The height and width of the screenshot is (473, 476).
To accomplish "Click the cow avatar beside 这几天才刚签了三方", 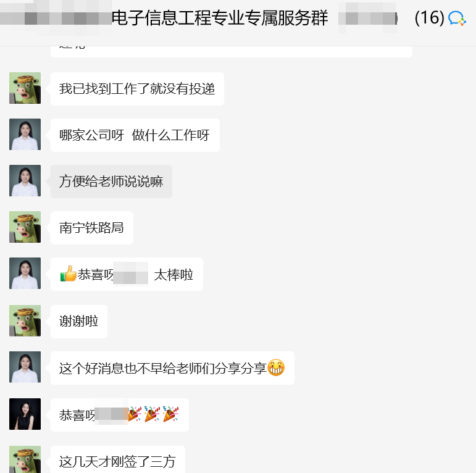I will point(25,459).
